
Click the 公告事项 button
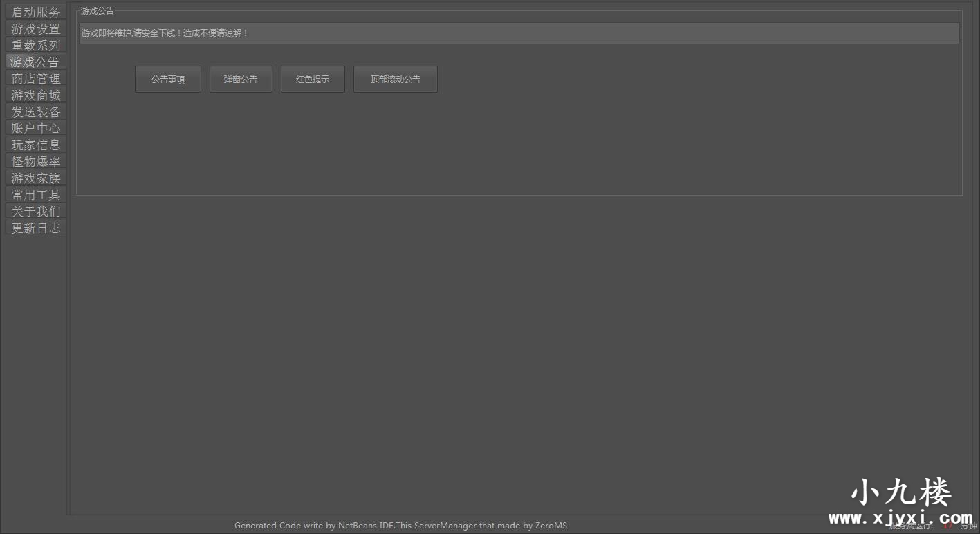pyautogui.click(x=168, y=79)
